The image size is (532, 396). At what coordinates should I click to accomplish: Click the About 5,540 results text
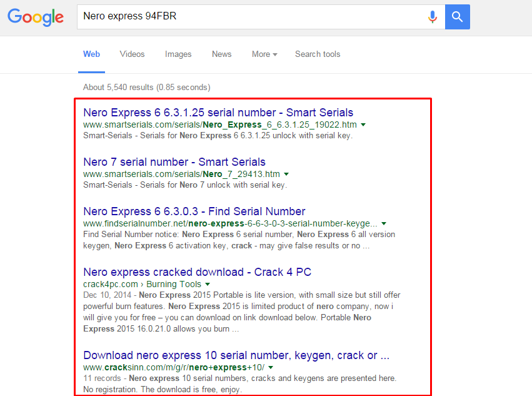point(146,88)
